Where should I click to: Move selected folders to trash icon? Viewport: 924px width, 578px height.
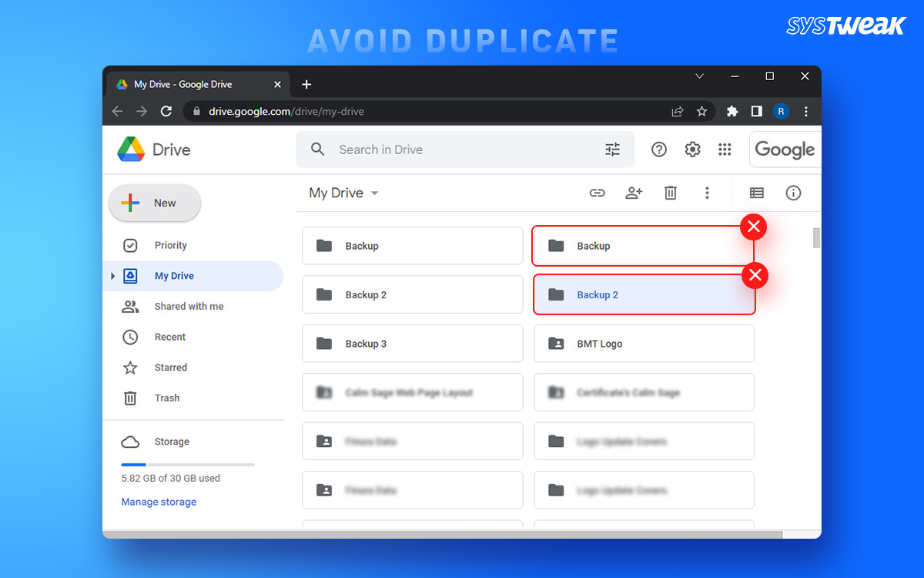click(x=670, y=193)
